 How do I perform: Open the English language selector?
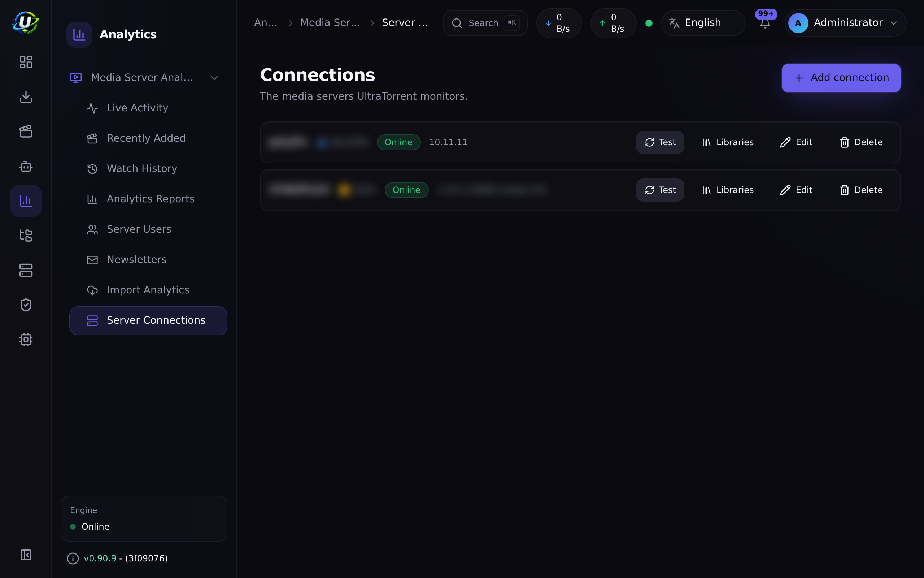(x=703, y=23)
